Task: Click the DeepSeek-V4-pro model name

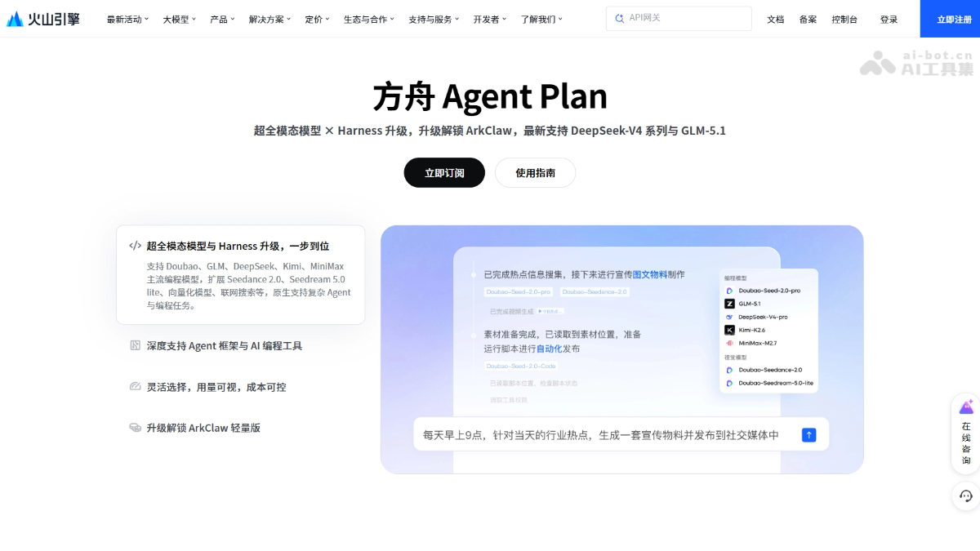Action: [763, 317]
